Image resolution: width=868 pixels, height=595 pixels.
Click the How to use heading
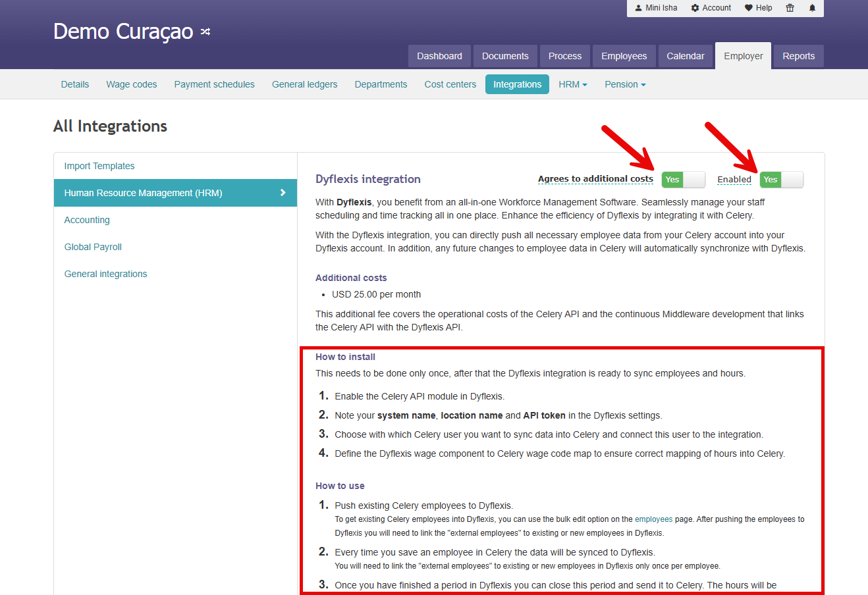pos(340,486)
